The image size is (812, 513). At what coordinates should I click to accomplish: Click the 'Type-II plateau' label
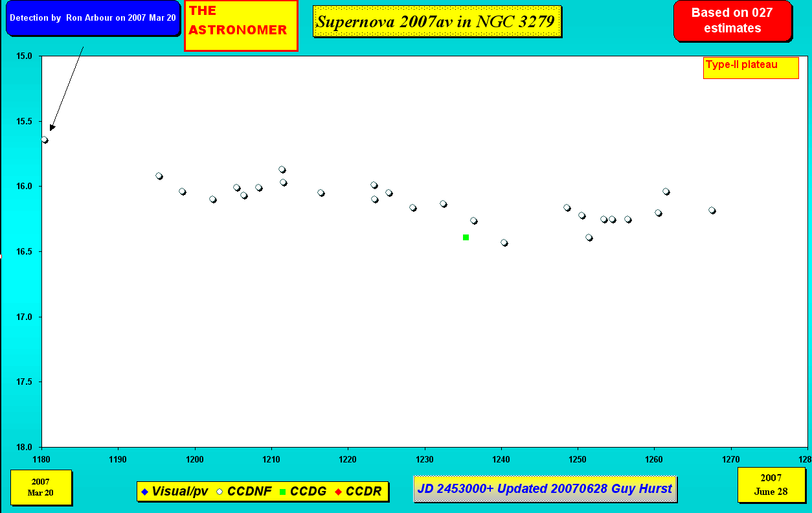750,67
